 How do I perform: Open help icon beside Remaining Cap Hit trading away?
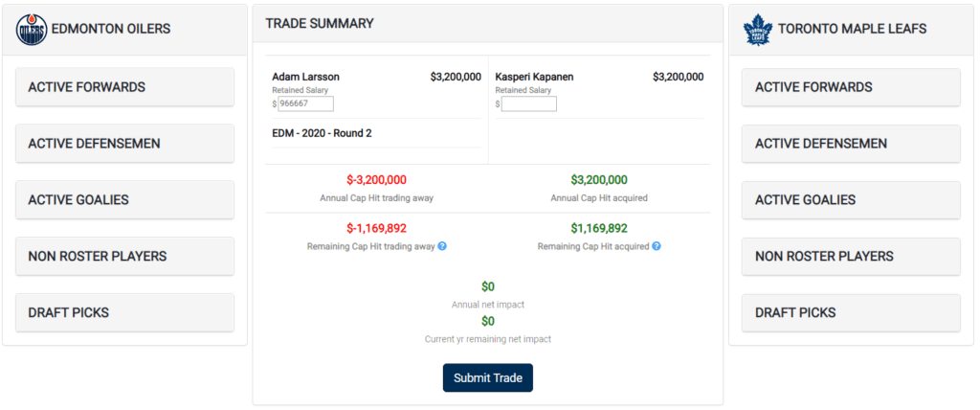442,246
